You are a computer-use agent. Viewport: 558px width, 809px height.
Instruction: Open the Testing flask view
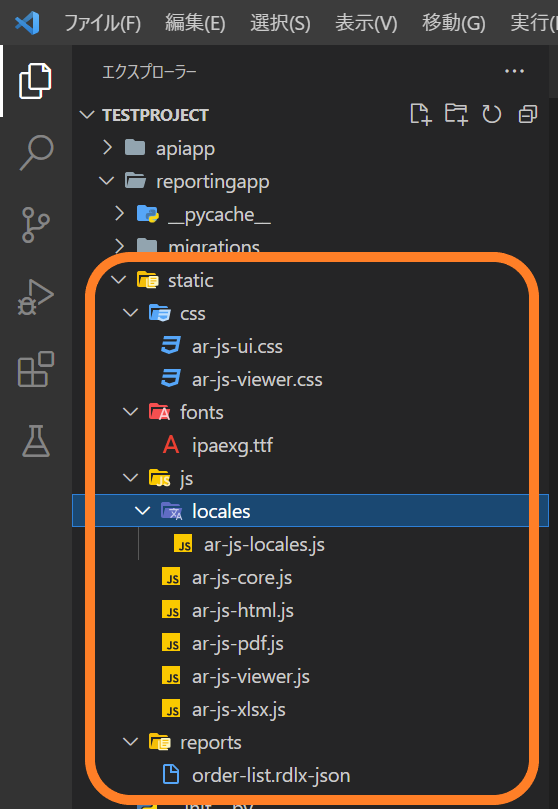pyautogui.click(x=36, y=441)
